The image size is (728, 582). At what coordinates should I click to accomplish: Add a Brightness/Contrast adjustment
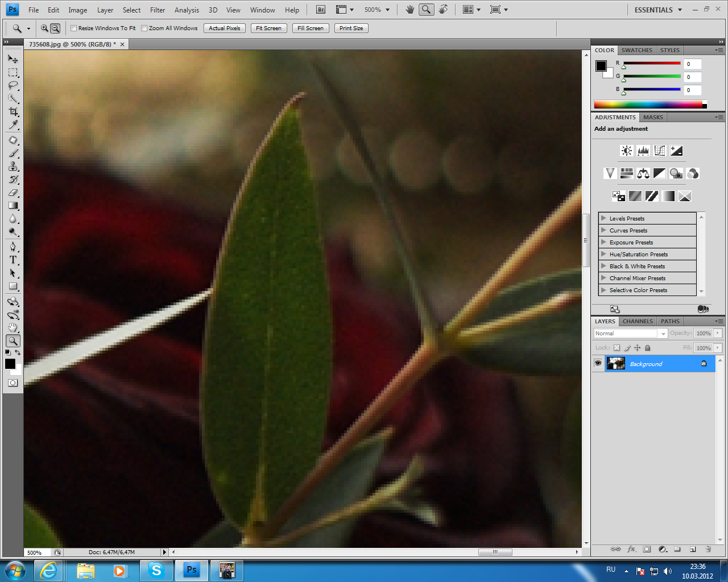tap(626, 151)
